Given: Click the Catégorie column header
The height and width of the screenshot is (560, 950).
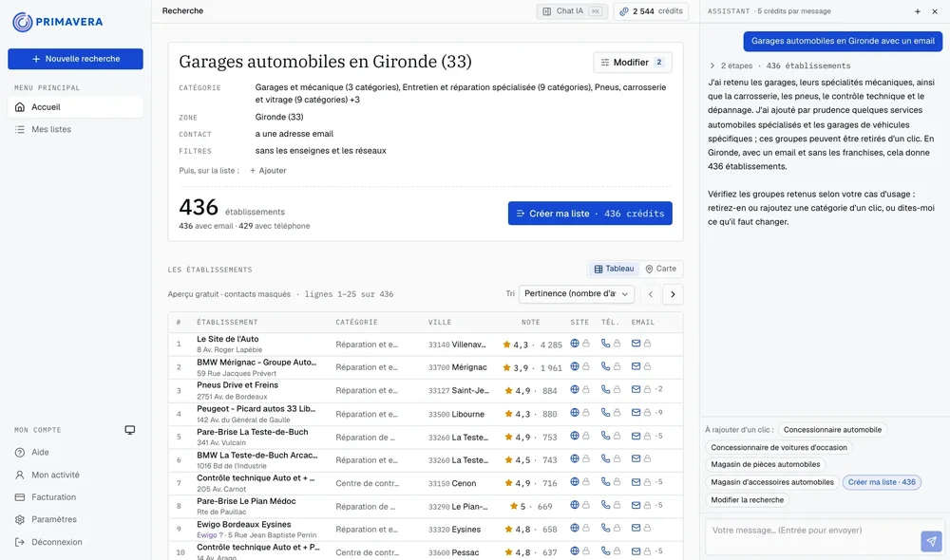Looking at the screenshot, I should point(357,322).
